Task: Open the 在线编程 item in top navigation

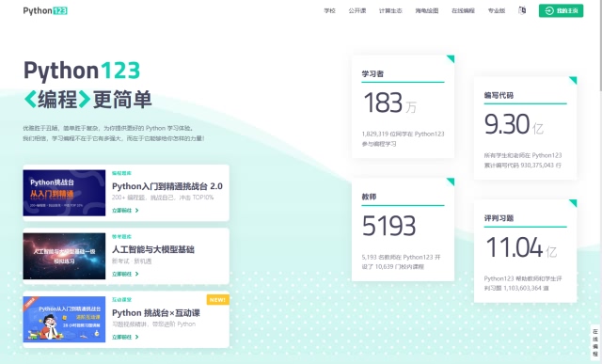Action: click(x=463, y=10)
